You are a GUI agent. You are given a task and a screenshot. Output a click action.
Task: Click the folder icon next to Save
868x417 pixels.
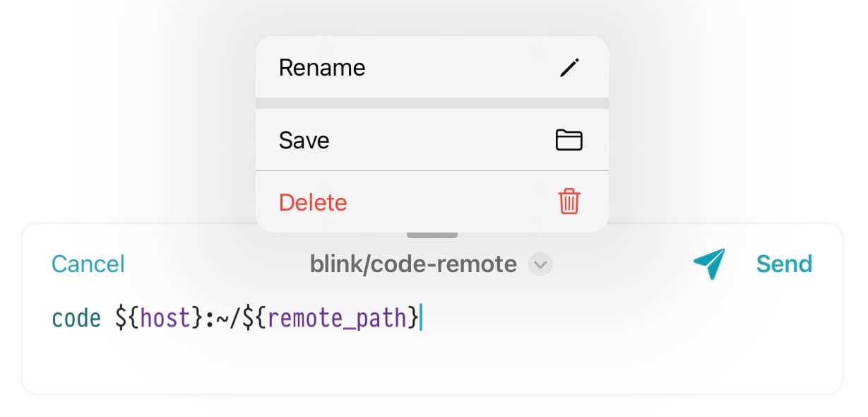point(569,140)
